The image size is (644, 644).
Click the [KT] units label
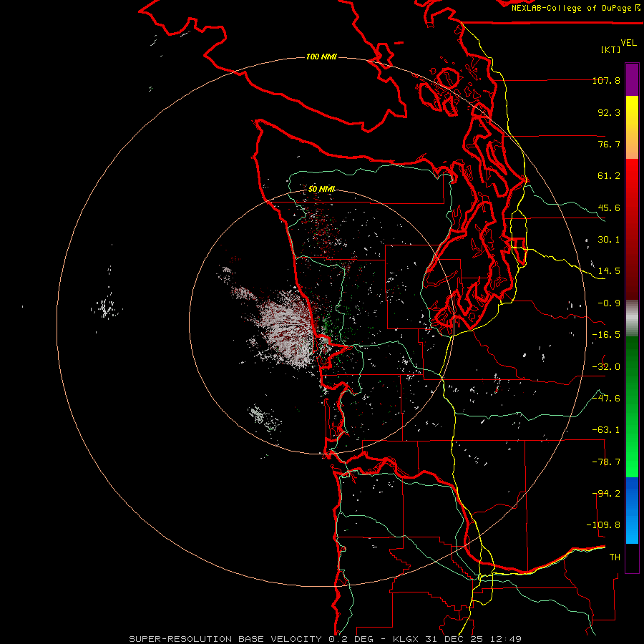611,49
